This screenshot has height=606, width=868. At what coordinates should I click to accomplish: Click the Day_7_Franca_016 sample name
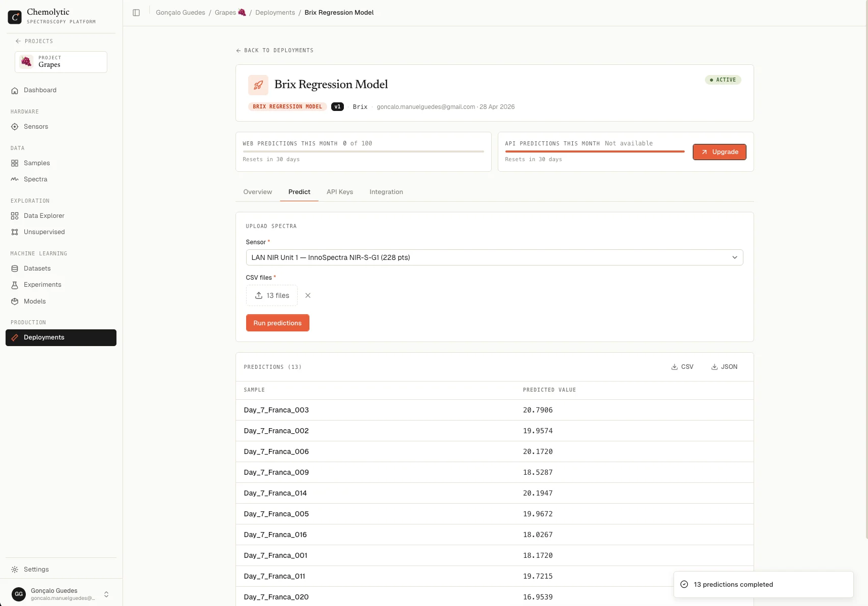click(275, 535)
